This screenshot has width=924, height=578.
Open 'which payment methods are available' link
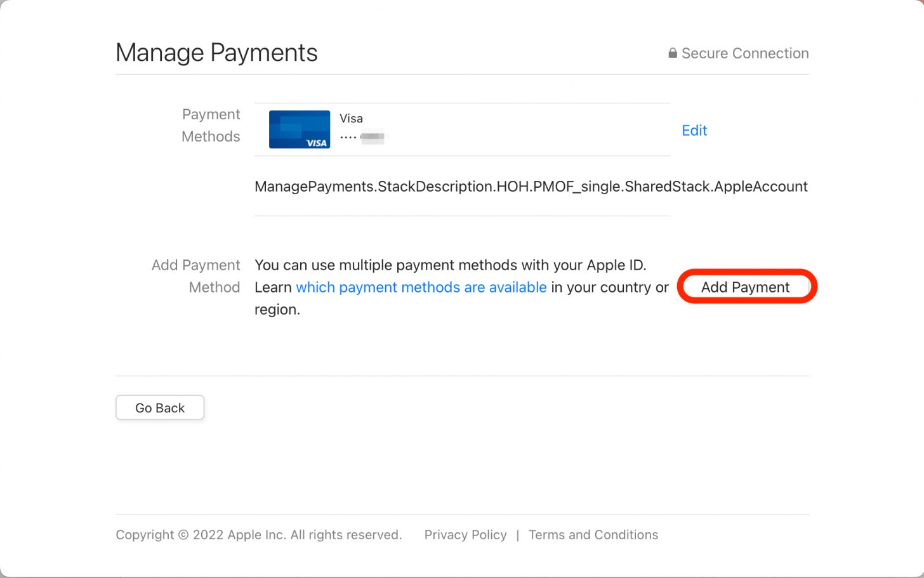coord(421,287)
